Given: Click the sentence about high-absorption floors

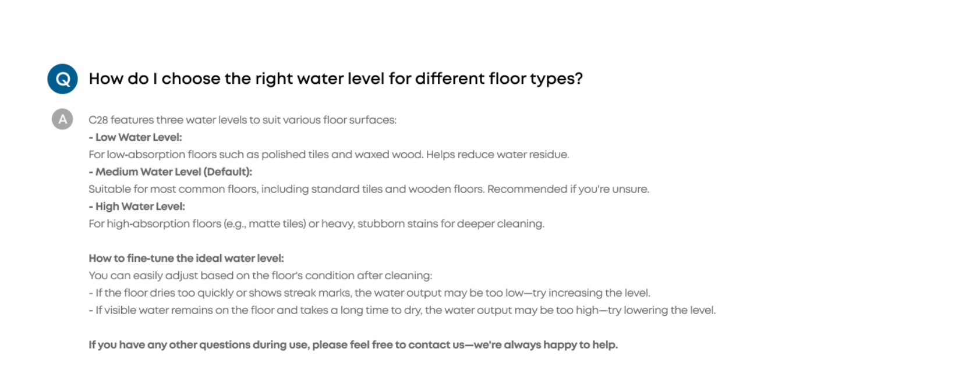Looking at the screenshot, I should pos(316,224).
